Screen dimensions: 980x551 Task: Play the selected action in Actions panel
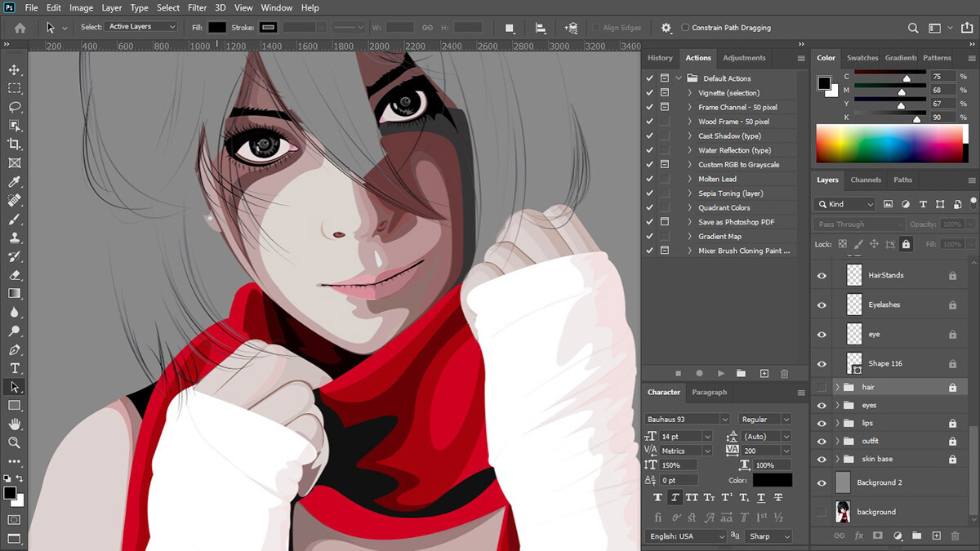720,373
